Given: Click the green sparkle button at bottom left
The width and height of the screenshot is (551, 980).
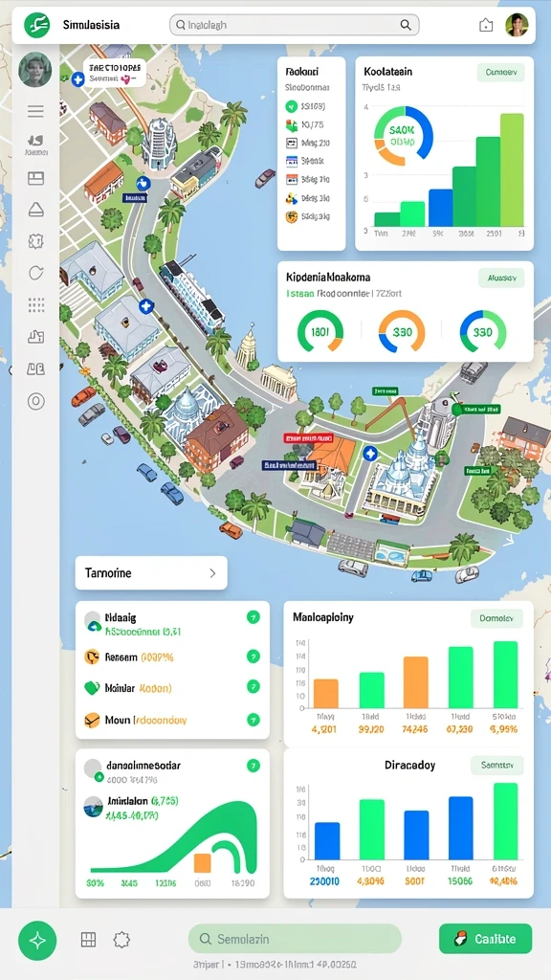Looking at the screenshot, I should pos(37,941).
